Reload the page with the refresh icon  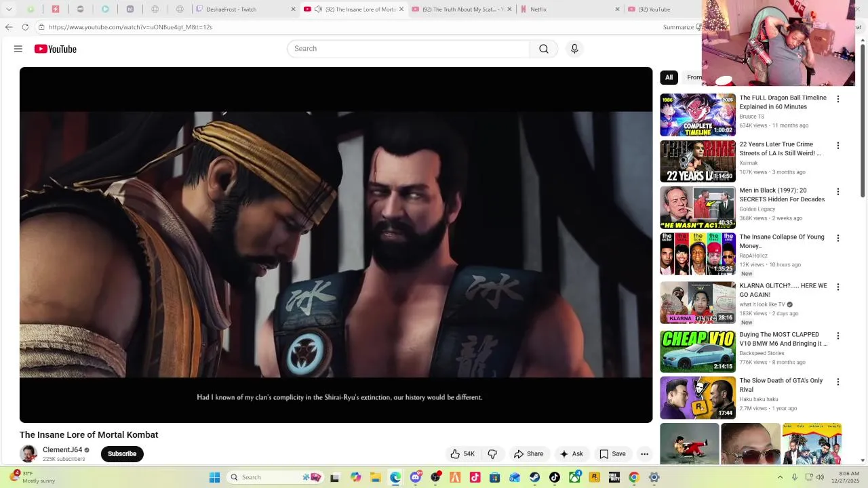click(25, 27)
